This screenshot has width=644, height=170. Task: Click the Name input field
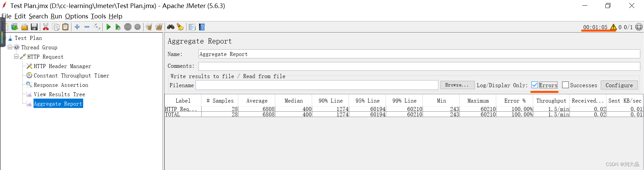419,54
